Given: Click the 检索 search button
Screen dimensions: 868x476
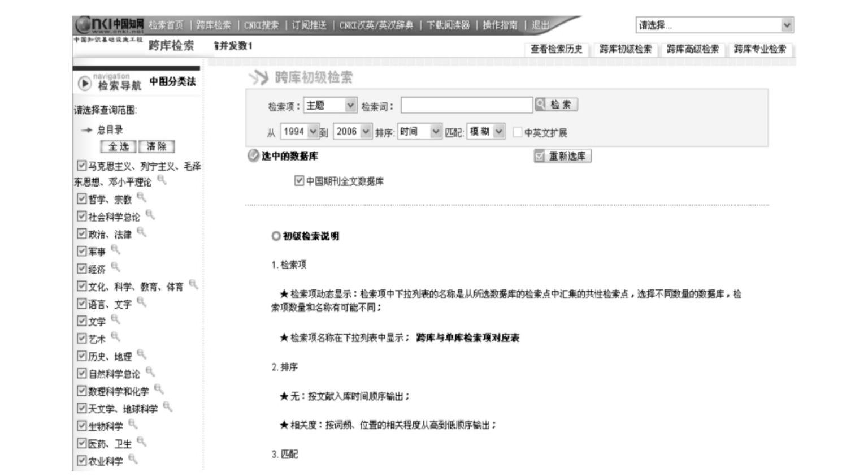Looking at the screenshot, I should pyautogui.click(x=557, y=105).
